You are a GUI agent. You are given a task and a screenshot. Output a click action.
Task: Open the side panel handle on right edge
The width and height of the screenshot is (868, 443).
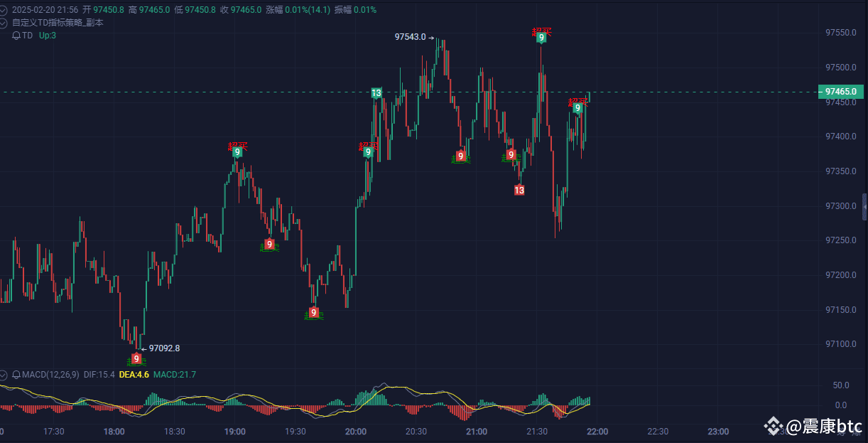(x=864, y=206)
